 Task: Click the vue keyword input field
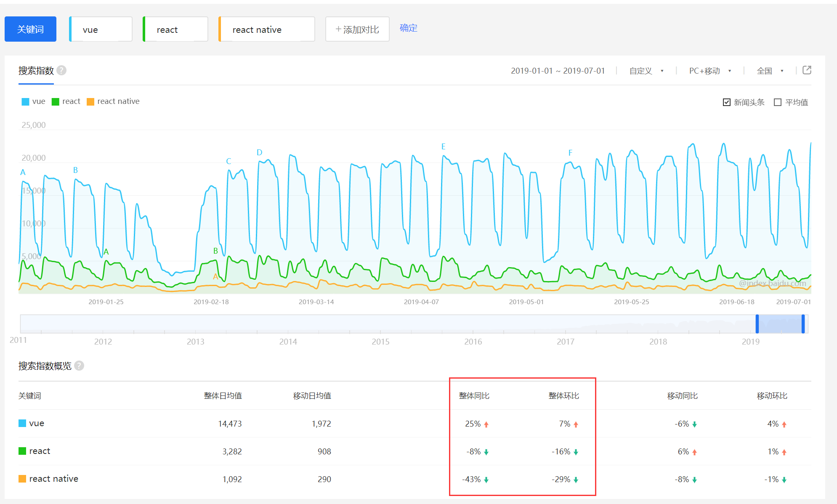[100, 29]
